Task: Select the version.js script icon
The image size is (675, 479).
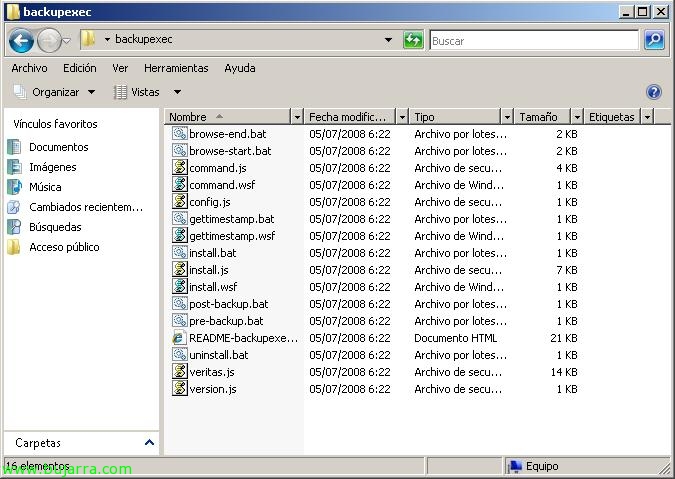Action: click(180, 388)
